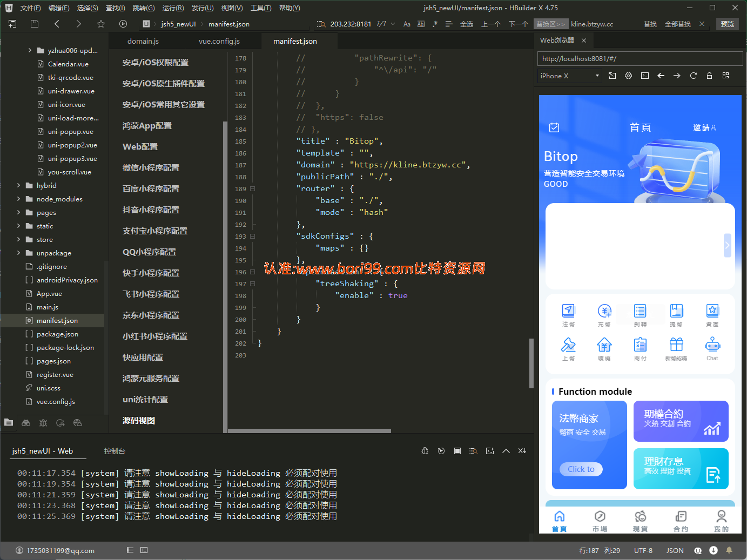Click the localhost URL address field
Image resolution: width=747 pixels, height=560 pixels.
click(640, 58)
